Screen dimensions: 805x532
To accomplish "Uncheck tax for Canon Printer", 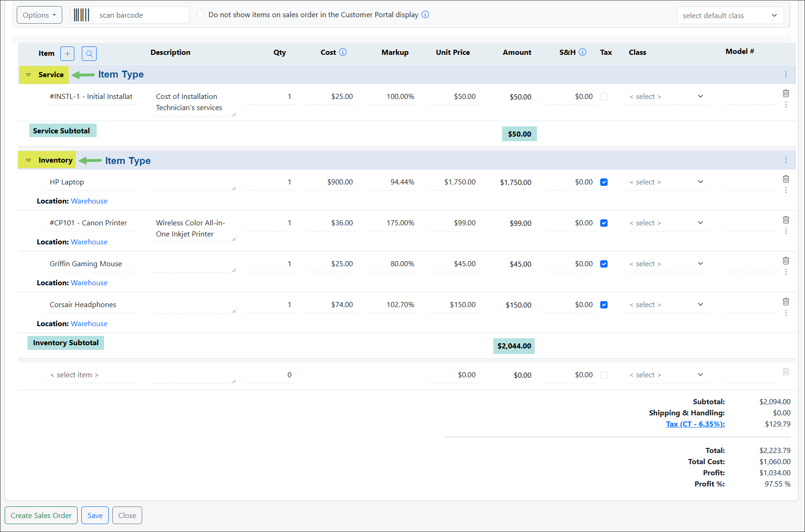I will click(x=604, y=223).
